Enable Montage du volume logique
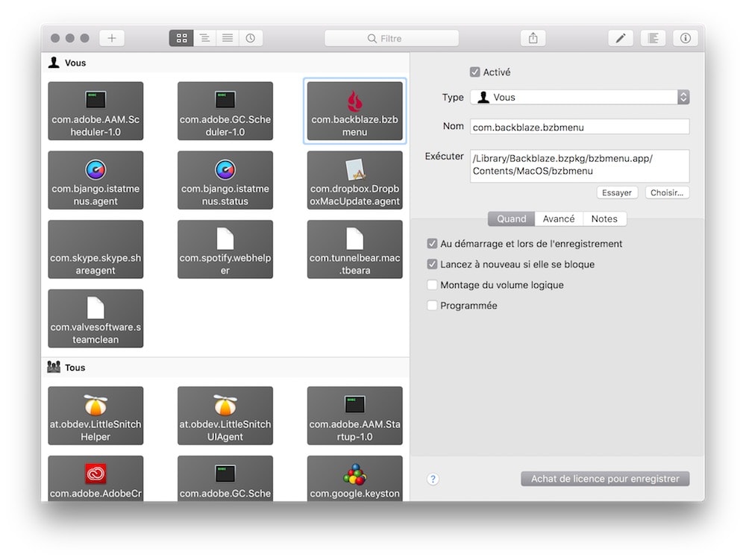The image size is (746, 560). point(432,285)
